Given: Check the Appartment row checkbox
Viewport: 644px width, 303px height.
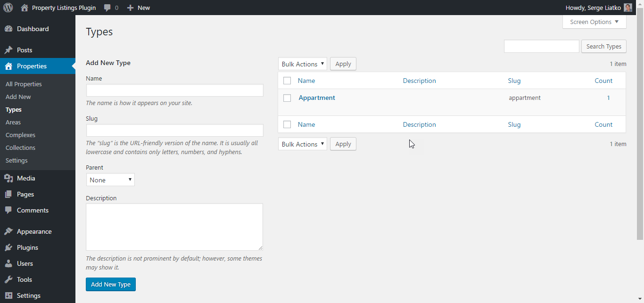Looking at the screenshot, I should [x=287, y=98].
